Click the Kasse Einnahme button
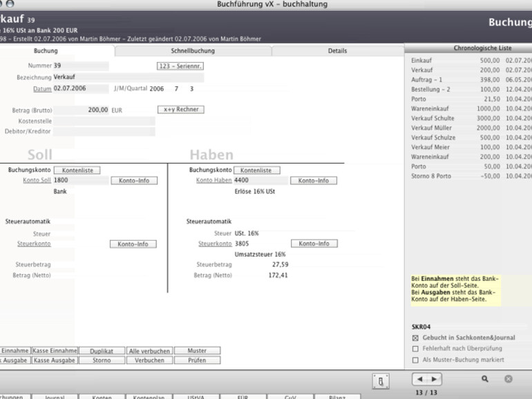Screen dimensions: 532x399 (x=55, y=351)
